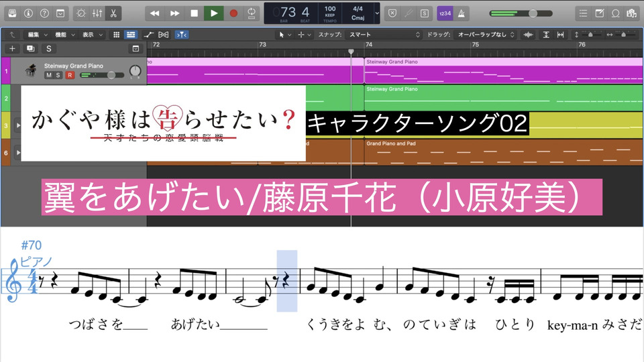The image size is (644, 362).
Task: Open the Inspector info panel
Action: click(28, 13)
